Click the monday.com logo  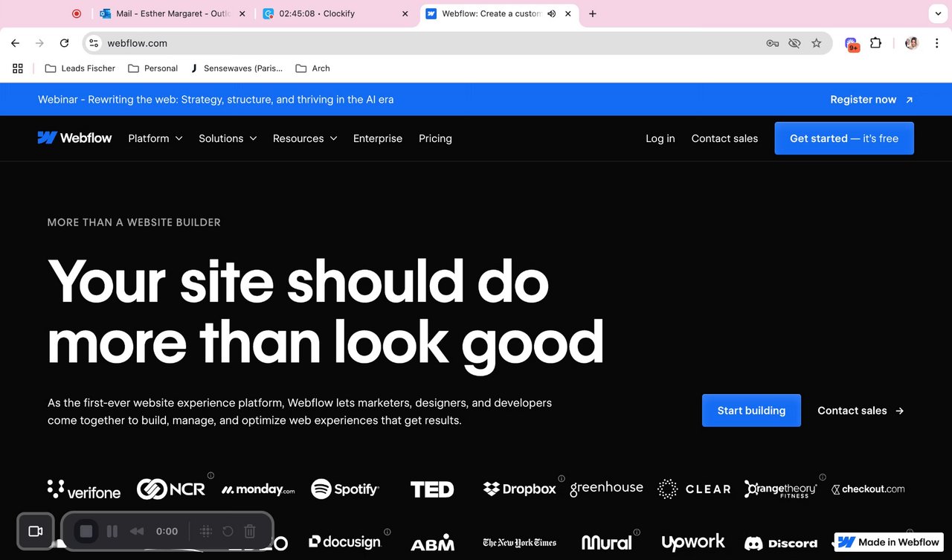point(258,489)
